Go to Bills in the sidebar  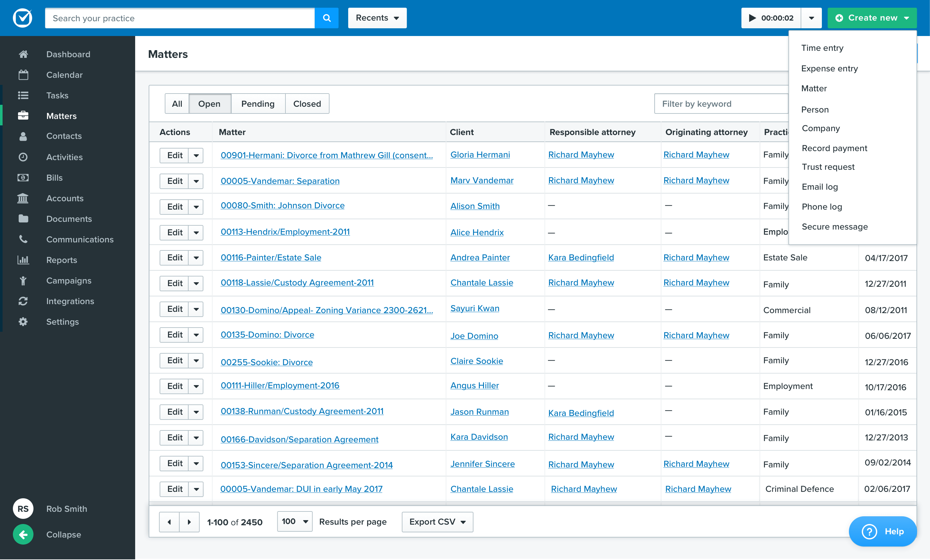54,178
